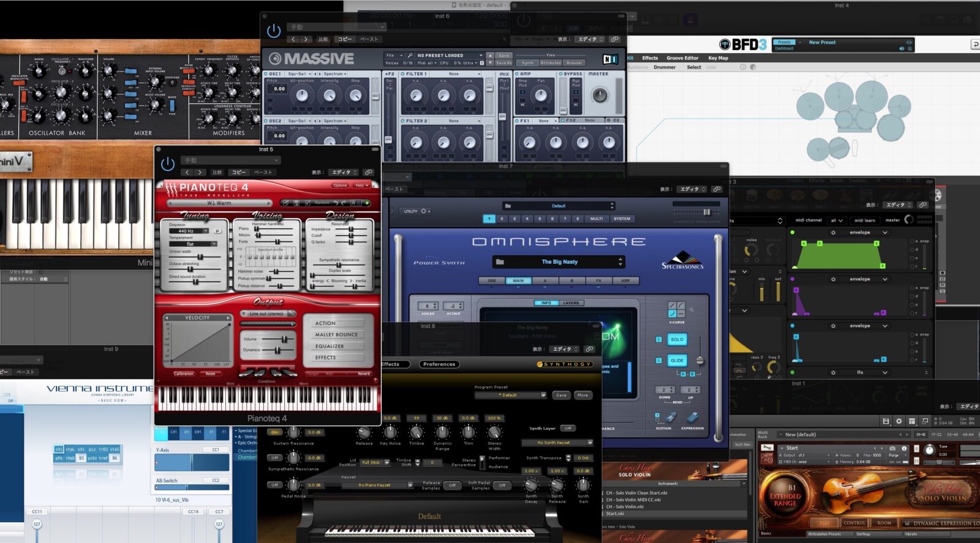The image size is (980, 543).
Task: Open the Full Stick lid position dropdown
Action: (x=374, y=463)
